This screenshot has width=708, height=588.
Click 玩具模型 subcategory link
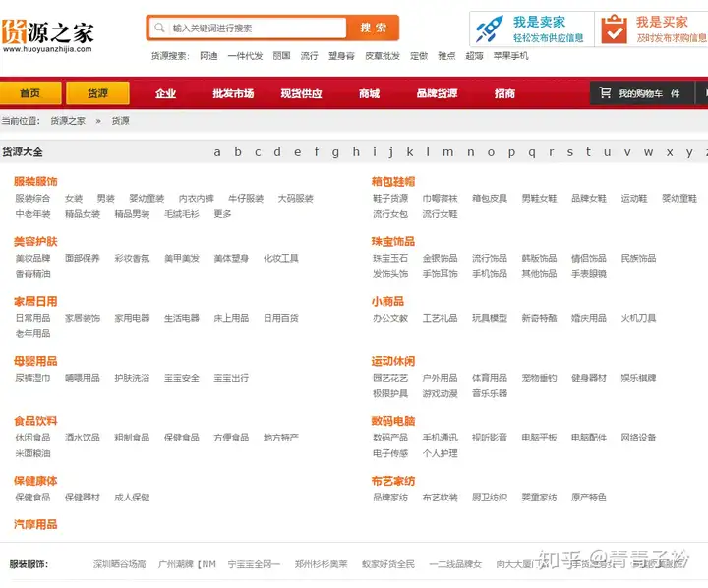tap(490, 318)
